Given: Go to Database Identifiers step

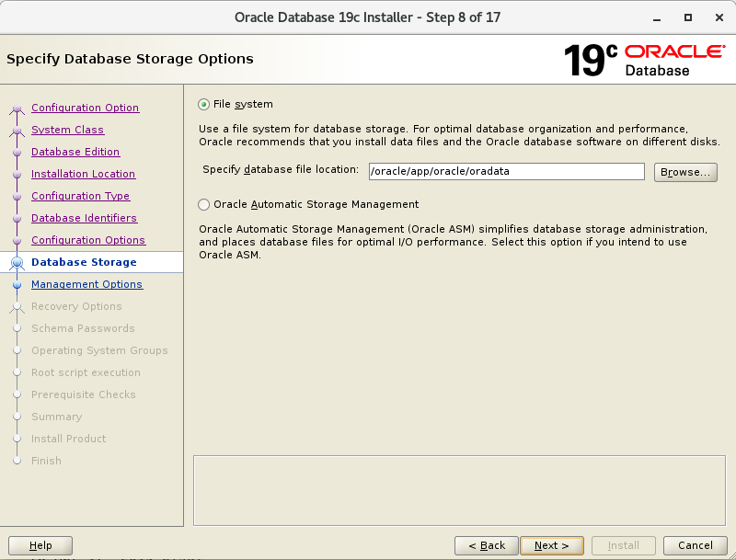Looking at the screenshot, I should (x=84, y=218).
